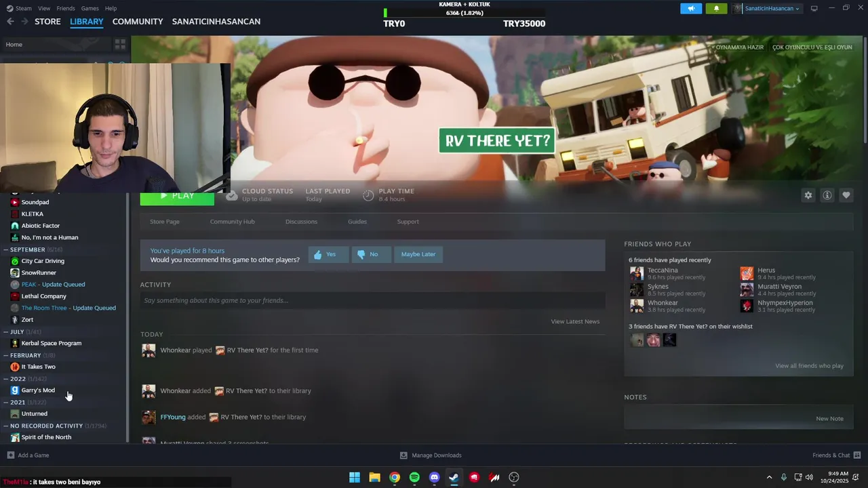Open the library grid view icon
Screen dimensions: 868x488
[120, 44]
